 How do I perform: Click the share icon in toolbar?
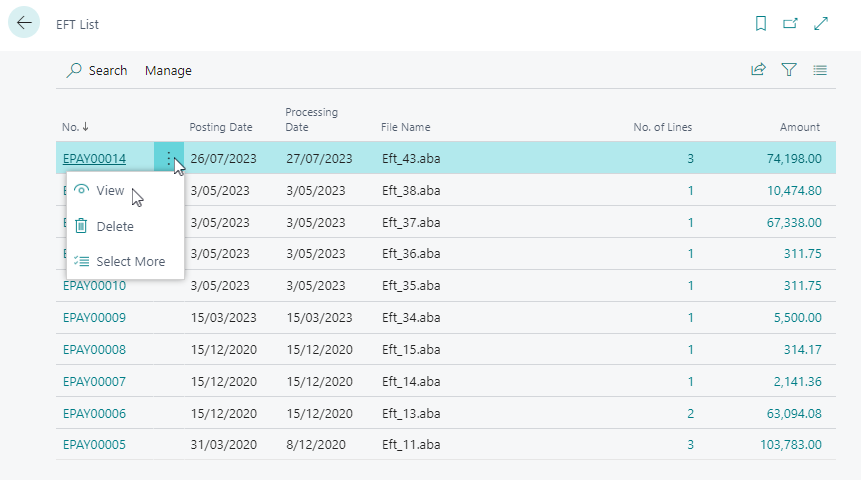tap(759, 70)
